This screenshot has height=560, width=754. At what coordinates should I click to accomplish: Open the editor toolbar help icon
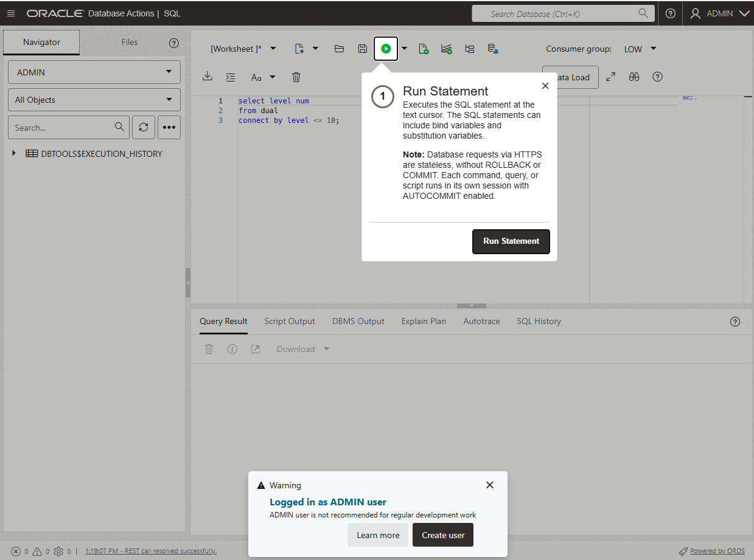(x=657, y=77)
